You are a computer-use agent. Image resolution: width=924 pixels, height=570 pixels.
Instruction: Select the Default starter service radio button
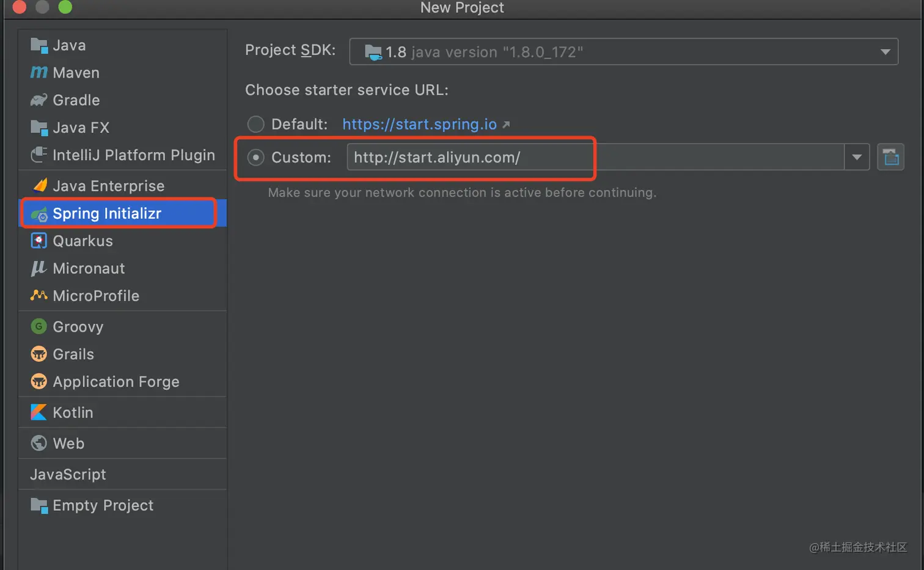(255, 125)
